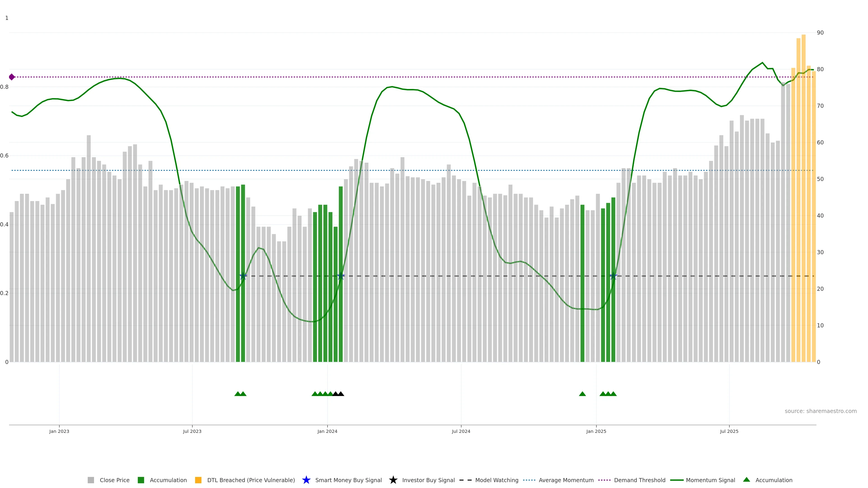Click the black Investor Buy Signal star in the legend
Viewport: 868px width, 488px height.
[x=393, y=480]
